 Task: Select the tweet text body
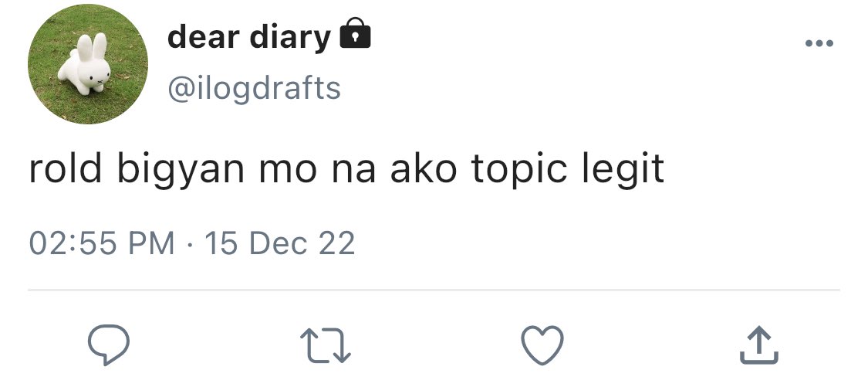[x=346, y=170]
